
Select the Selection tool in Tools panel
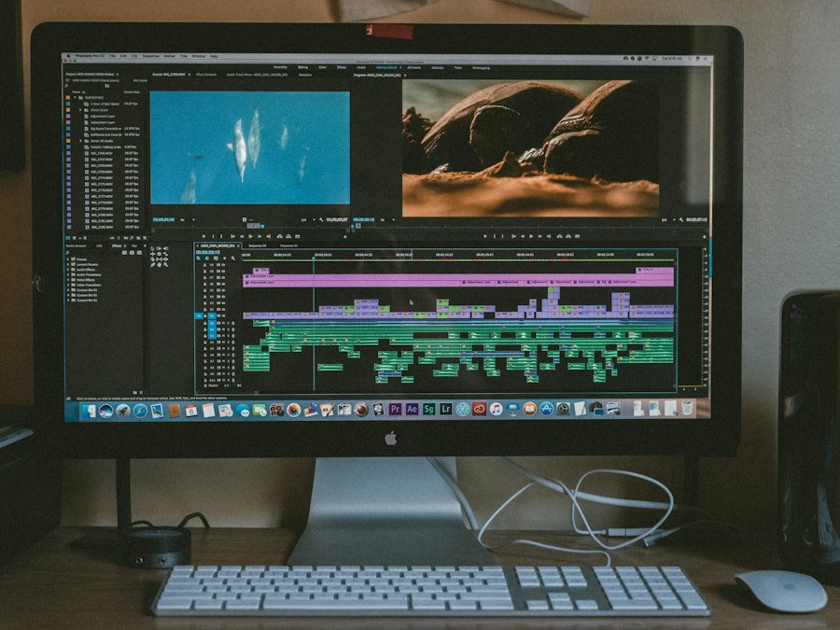[x=153, y=248]
